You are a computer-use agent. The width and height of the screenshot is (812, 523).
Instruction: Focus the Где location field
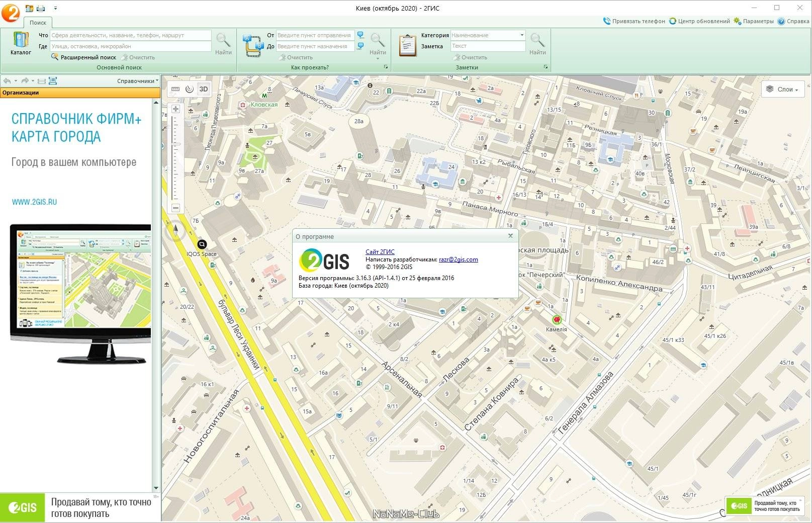(x=131, y=46)
